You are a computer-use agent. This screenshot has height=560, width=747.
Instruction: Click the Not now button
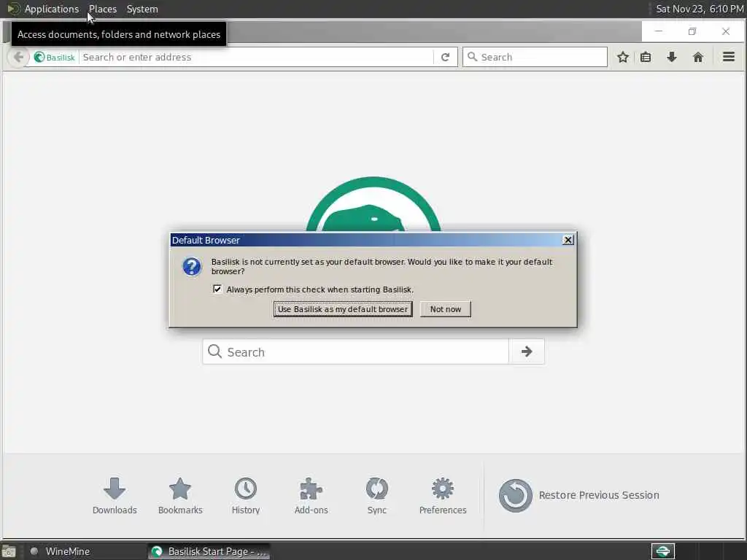tap(446, 309)
